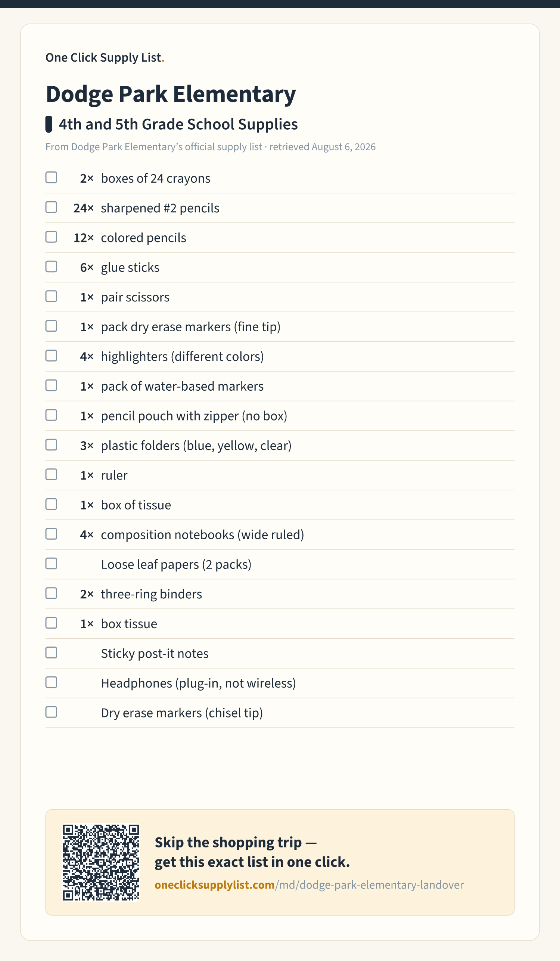This screenshot has width=560, height=961.
Task: Tick the Sticky post-it notes checkbox
Action: [x=51, y=653]
